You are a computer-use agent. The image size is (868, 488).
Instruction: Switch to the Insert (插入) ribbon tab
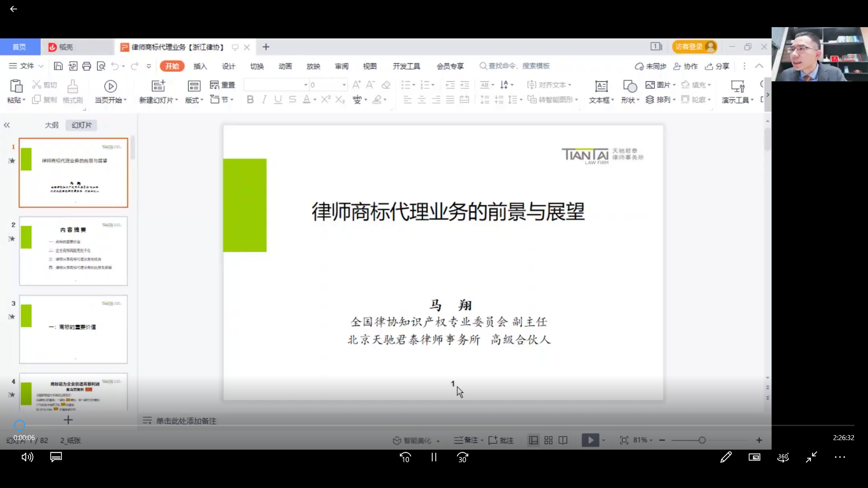click(200, 66)
